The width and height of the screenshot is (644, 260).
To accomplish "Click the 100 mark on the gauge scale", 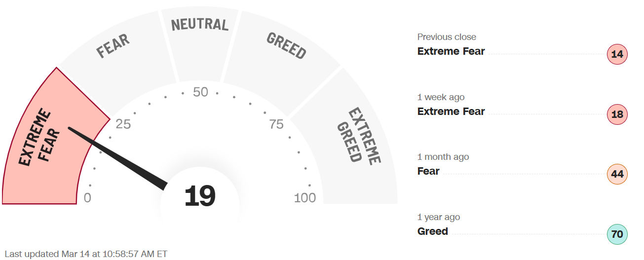I will [305, 198].
